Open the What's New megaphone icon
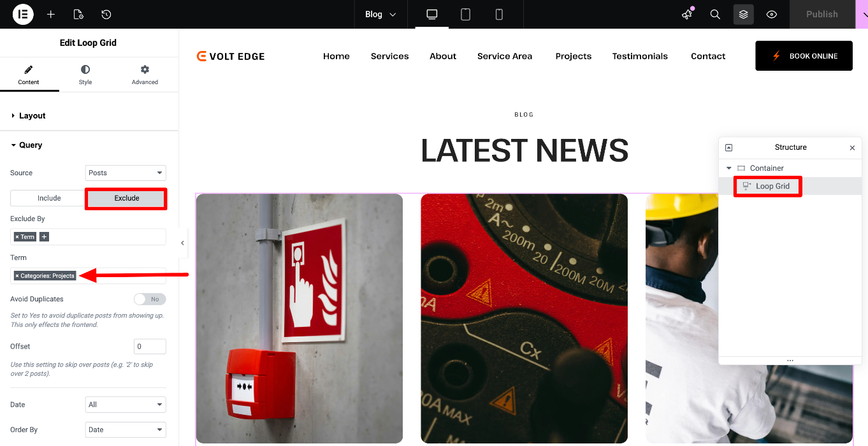The height and width of the screenshot is (446, 868). pyautogui.click(x=687, y=14)
